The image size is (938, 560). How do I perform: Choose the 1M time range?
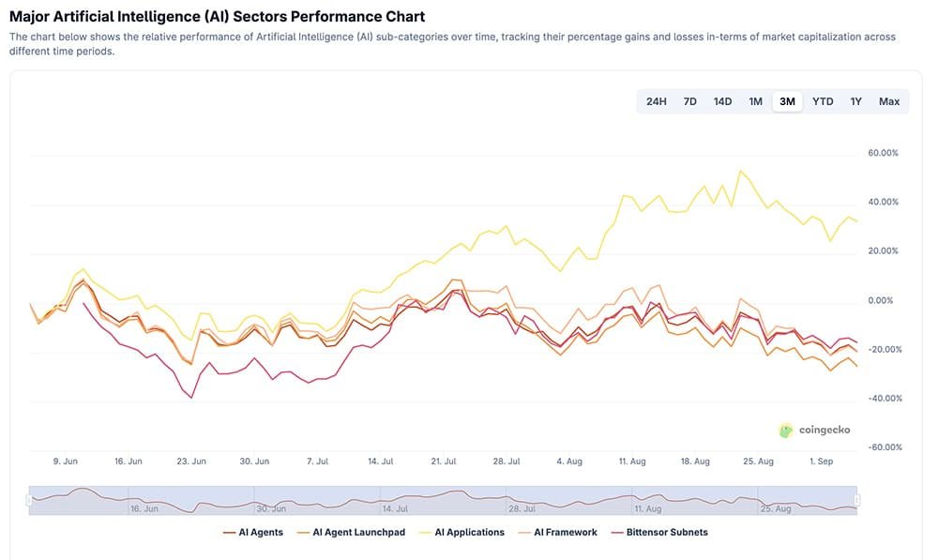pos(755,101)
